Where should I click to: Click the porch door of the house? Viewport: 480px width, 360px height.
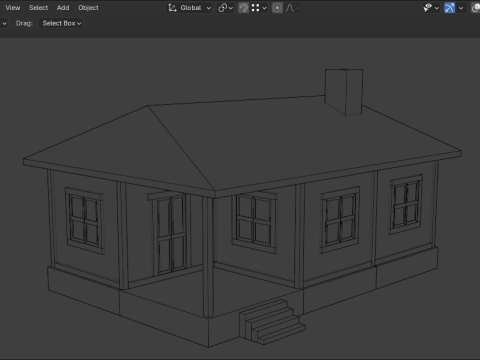171,234
